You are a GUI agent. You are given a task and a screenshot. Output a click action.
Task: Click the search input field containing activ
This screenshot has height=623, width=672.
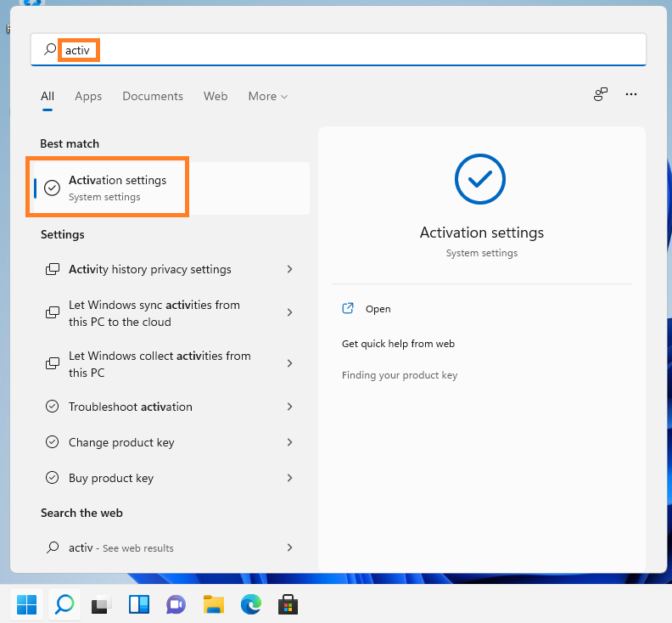click(x=339, y=50)
